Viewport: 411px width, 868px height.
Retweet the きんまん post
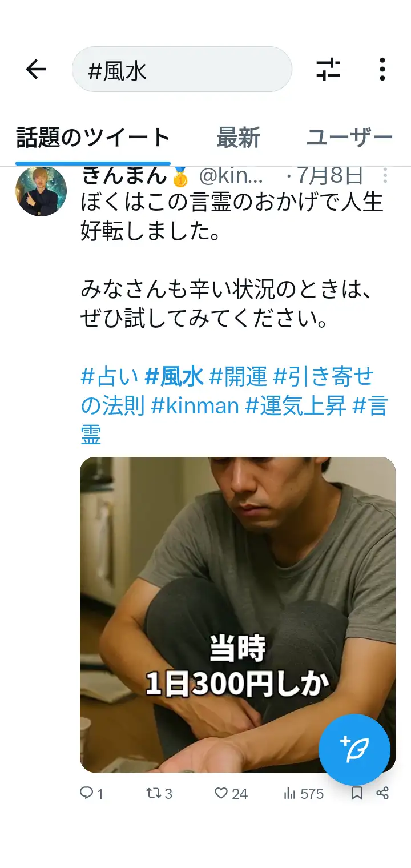click(x=159, y=793)
